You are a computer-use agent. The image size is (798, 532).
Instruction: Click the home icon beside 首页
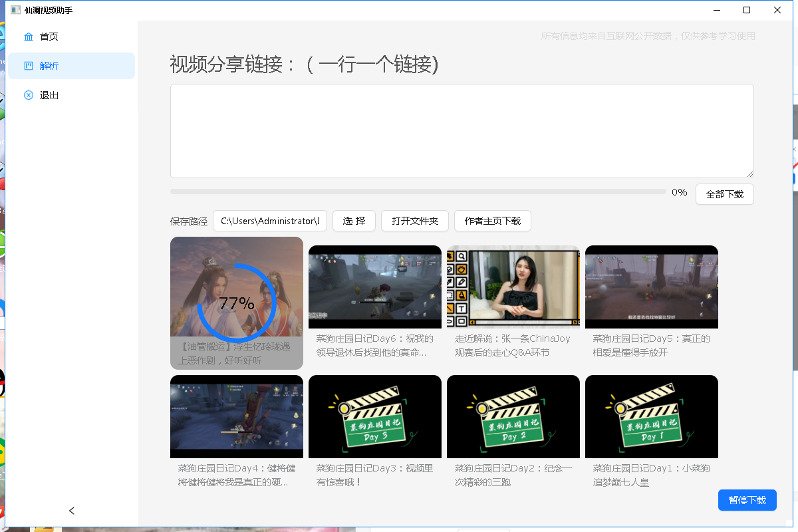click(x=29, y=37)
